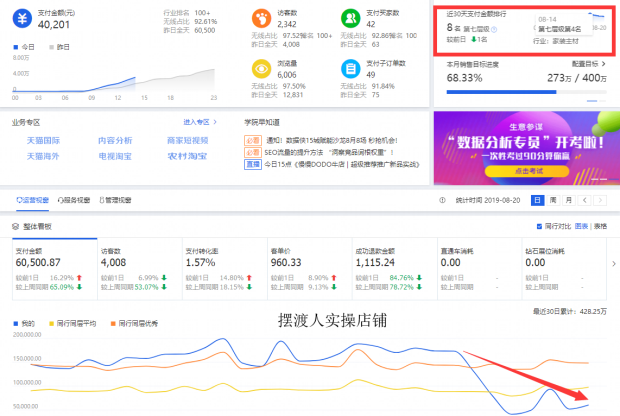
Task: Switch to the 服务视窗 tab
Action: pyautogui.click(x=76, y=200)
